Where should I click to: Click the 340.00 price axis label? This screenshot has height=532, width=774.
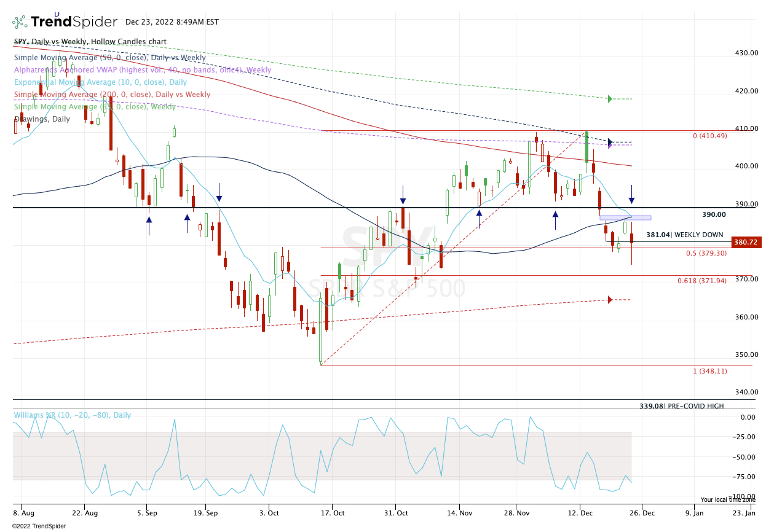click(747, 393)
